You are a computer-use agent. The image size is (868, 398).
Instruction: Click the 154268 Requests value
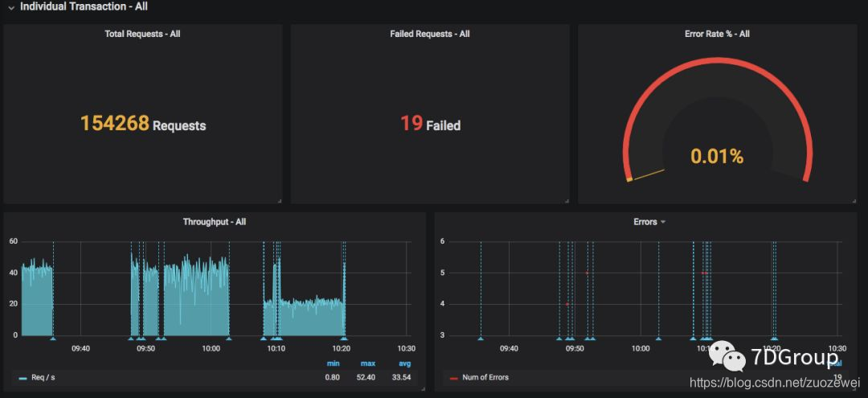click(x=143, y=124)
